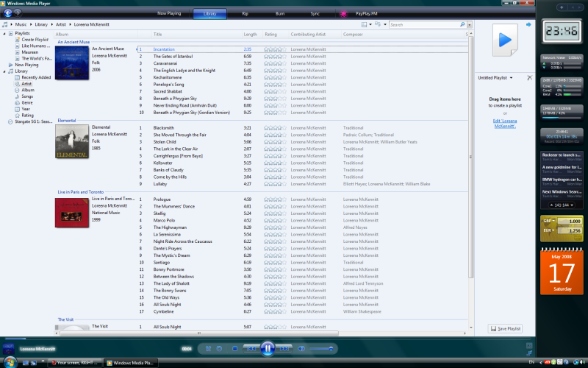Click the PayPlay.FM pink star icon
The width and height of the screenshot is (588, 368).
click(x=343, y=14)
